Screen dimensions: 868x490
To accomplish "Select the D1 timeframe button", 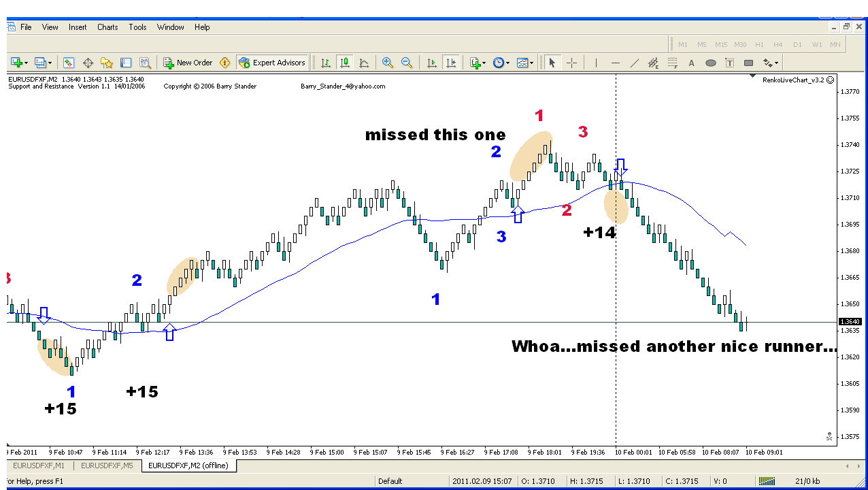I will pos(797,45).
